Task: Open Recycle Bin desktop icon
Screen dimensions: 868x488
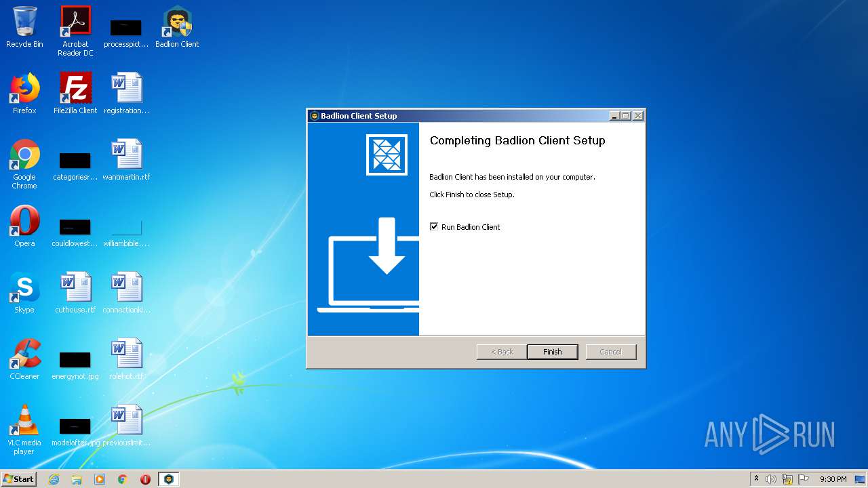Action: click(x=24, y=28)
